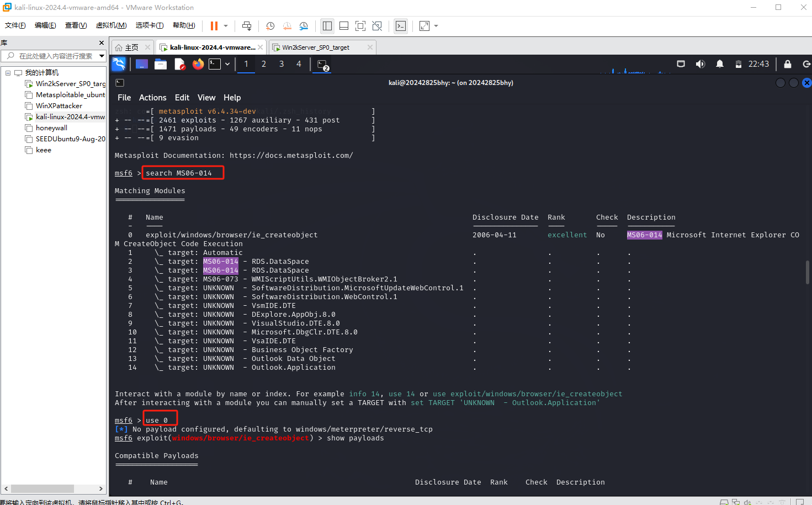Close the library panel
Viewport: 812px width, 505px height.
click(x=101, y=42)
